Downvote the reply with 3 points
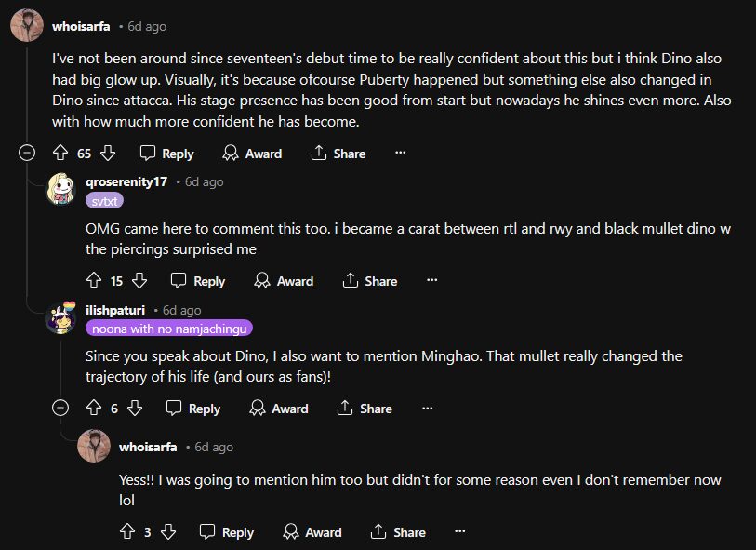The width and height of the screenshot is (756, 550). coord(168,532)
